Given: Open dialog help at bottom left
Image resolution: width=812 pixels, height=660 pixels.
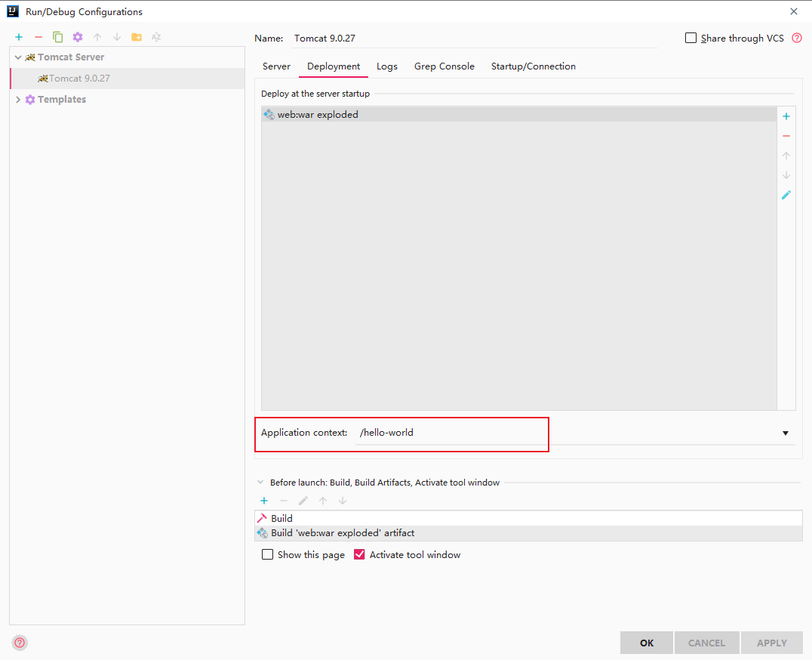Looking at the screenshot, I should point(20,643).
